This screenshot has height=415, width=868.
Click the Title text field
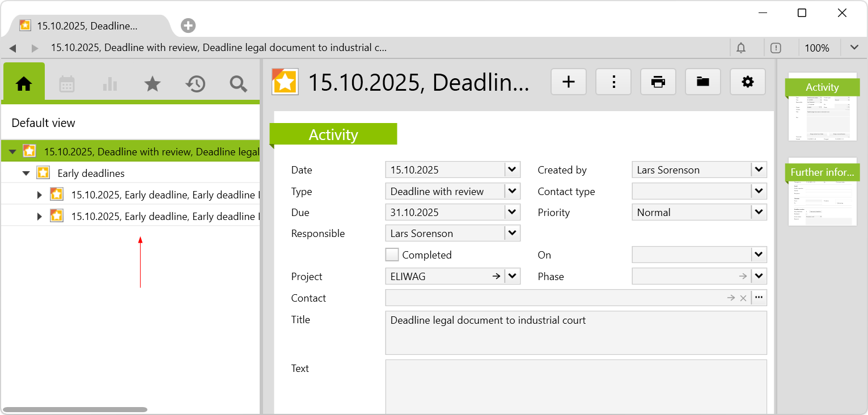pyautogui.click(x=575, y=332)
